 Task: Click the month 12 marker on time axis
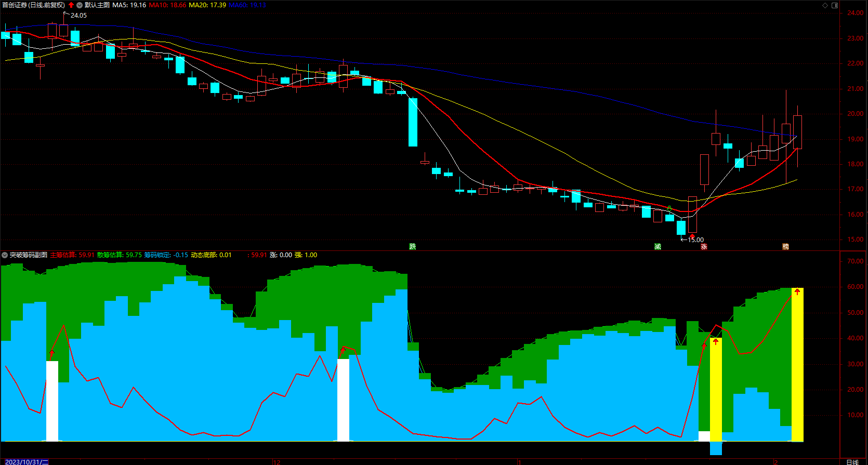pos(277,462)
